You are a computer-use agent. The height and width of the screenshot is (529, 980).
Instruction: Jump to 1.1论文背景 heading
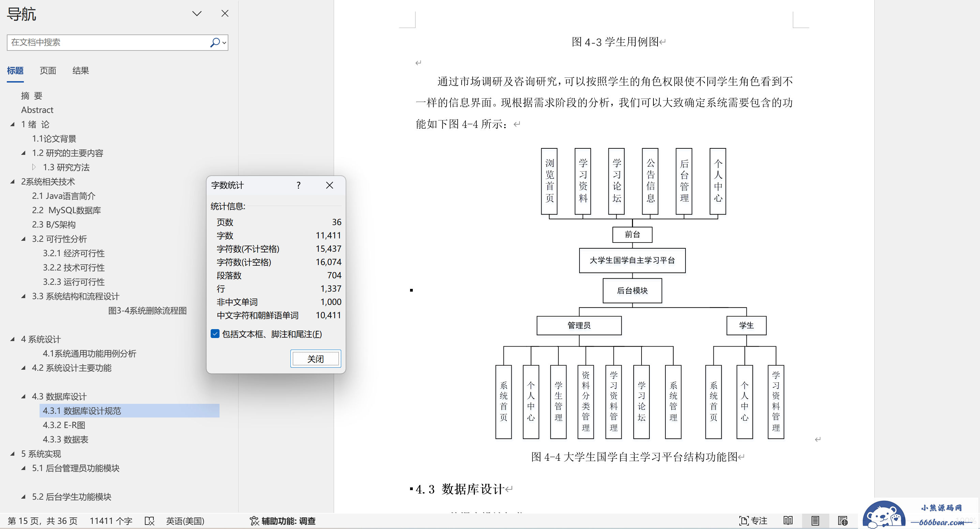point(54,138)
